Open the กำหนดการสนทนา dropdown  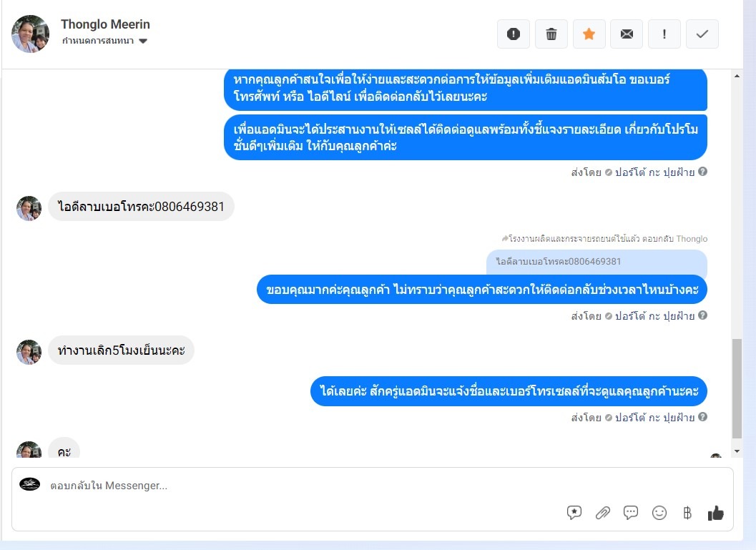click(104, 41)
